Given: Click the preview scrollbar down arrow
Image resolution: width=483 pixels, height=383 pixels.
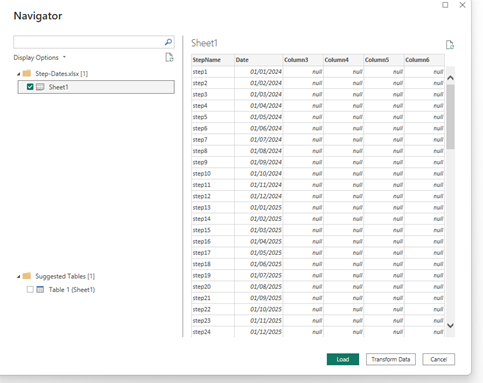Looking at the screenshot, I should coord(450,325).
